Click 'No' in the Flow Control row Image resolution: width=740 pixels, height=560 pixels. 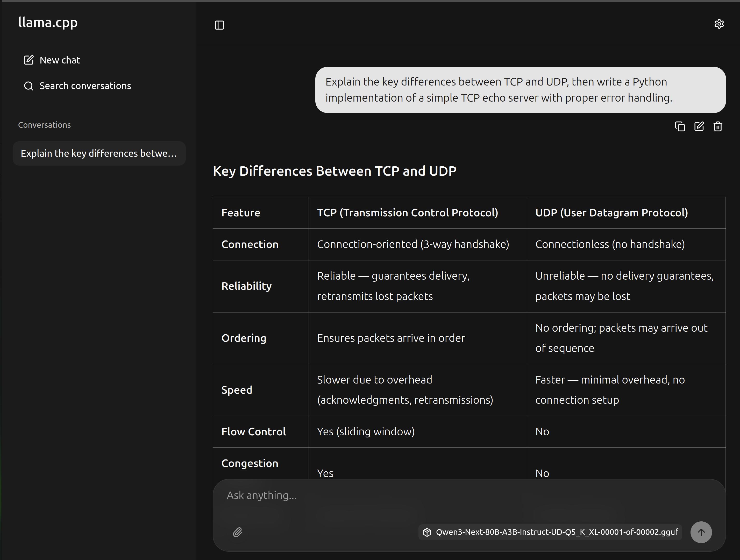(x=542, y=432)
